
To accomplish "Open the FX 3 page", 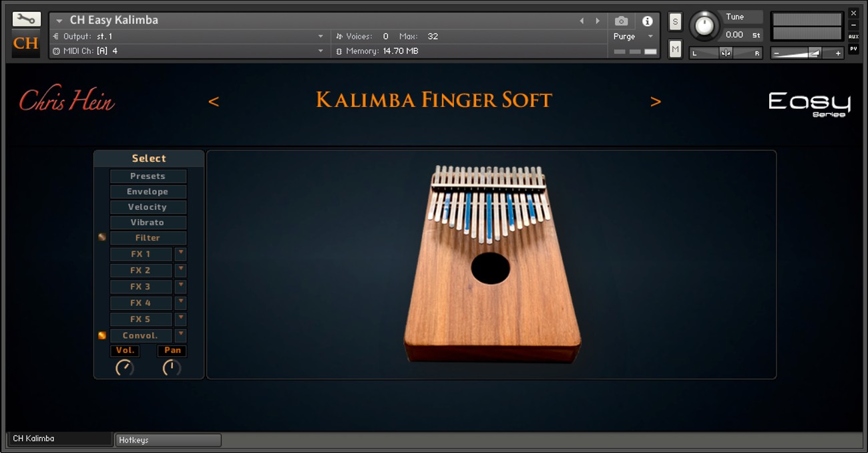I will point(141,287).
